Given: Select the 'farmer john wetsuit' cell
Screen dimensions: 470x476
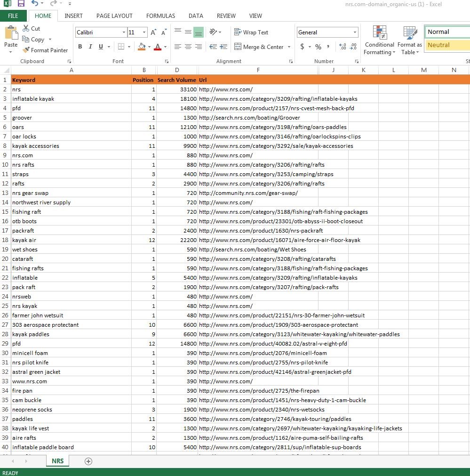Looking at the screenshot, I should click(x=72, y=315).
